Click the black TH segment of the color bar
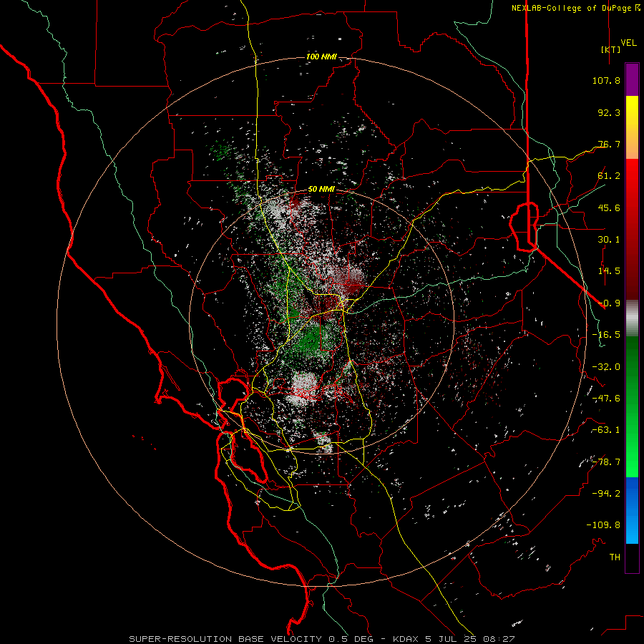 click(x=632, y=558)
